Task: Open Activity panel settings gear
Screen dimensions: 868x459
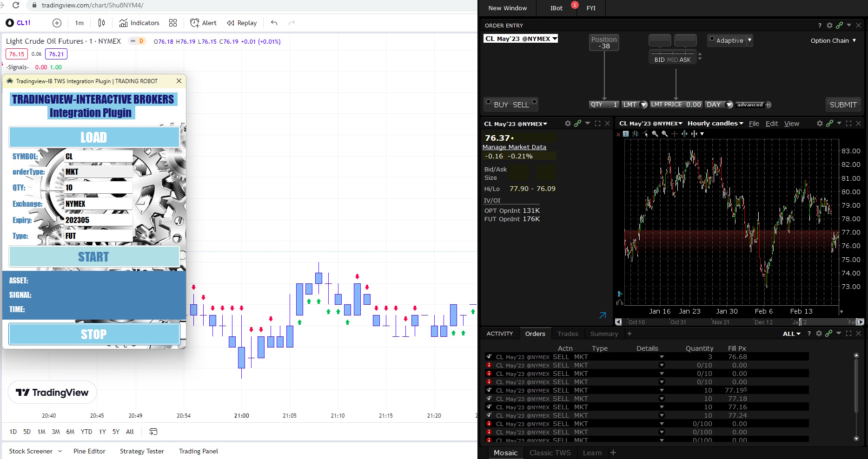Action: coord(819,334)
